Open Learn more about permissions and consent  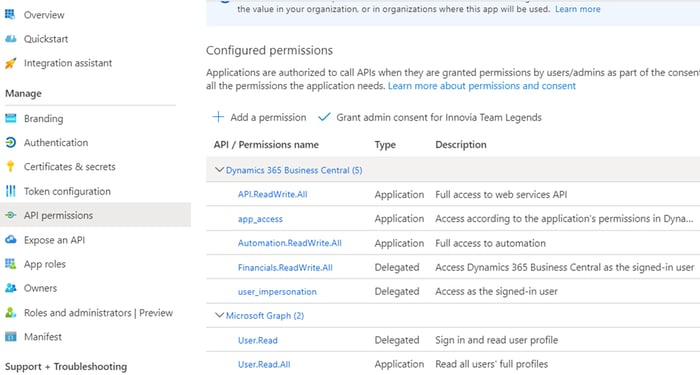tap(482, 86)
